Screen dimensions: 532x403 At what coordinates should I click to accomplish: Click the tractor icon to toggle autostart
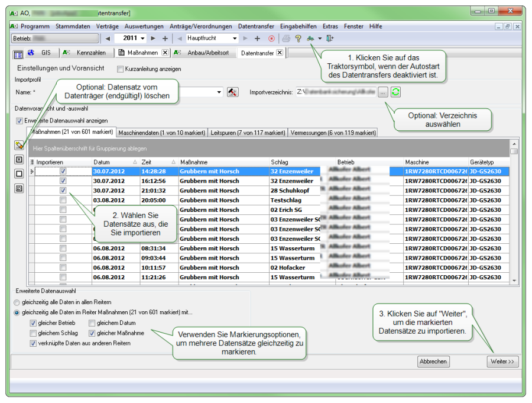(x=310, y=38)
